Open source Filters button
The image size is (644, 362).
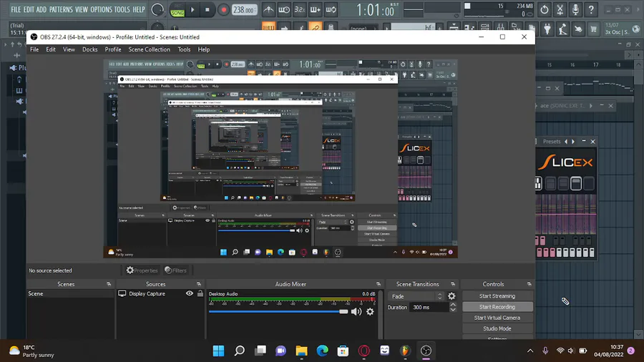point(176,270)
